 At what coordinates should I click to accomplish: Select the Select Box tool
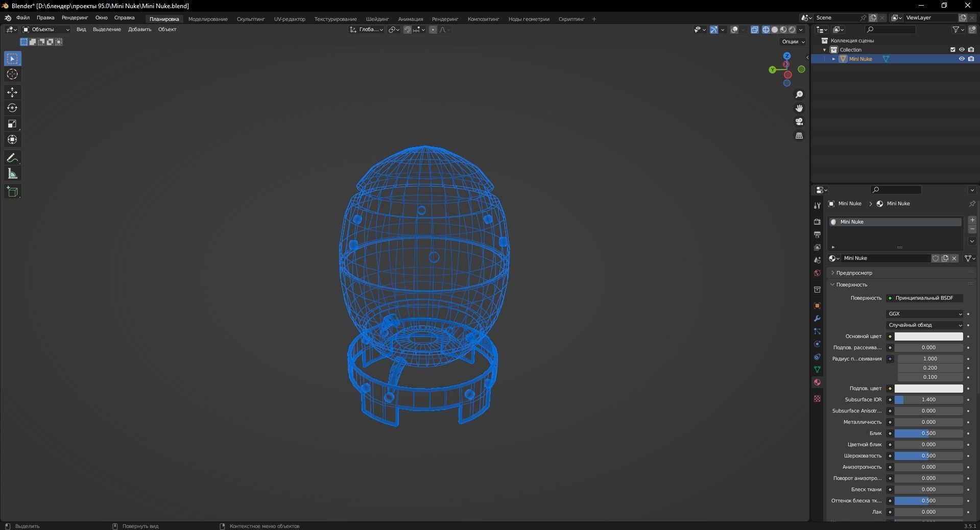tap(12, 59)
